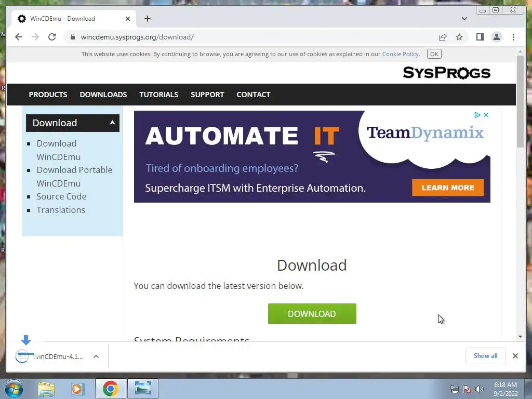Reload the WinCDEmu download page
Viewport: 532px width, 399px height.
[52, 37]
